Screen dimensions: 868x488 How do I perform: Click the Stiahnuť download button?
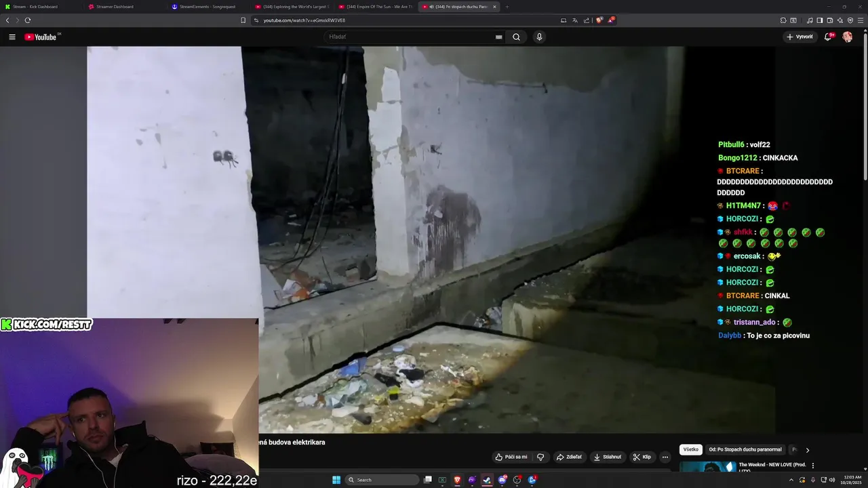607,457
